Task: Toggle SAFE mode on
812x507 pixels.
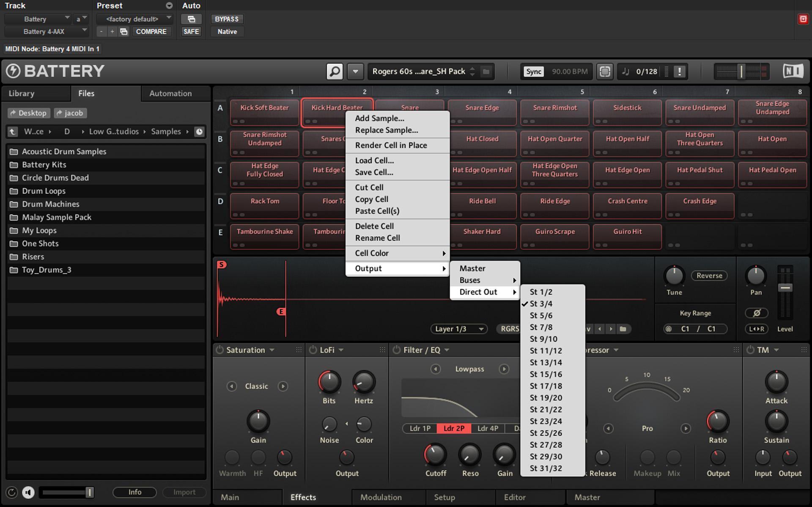Action: (191, 31)
